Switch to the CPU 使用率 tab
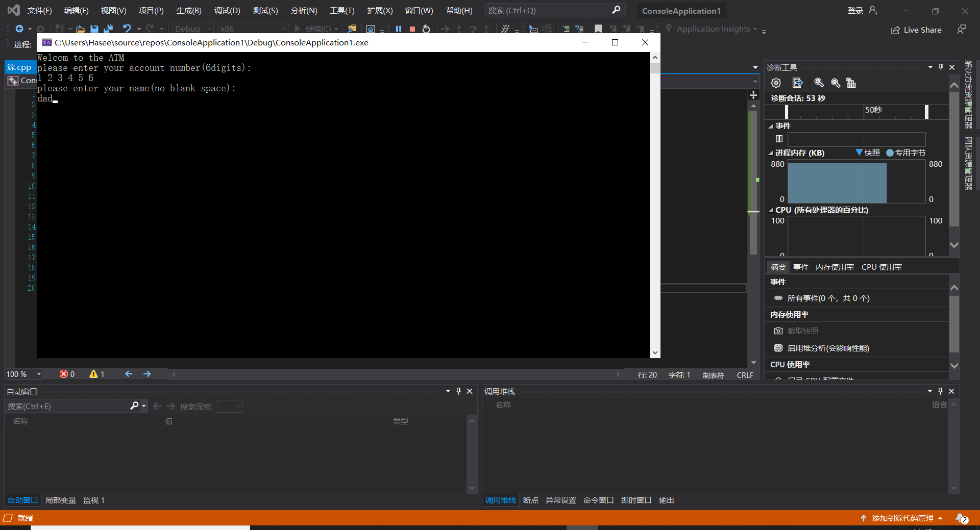Viewport: 980px width, 530px height. (x=881, y=267)
